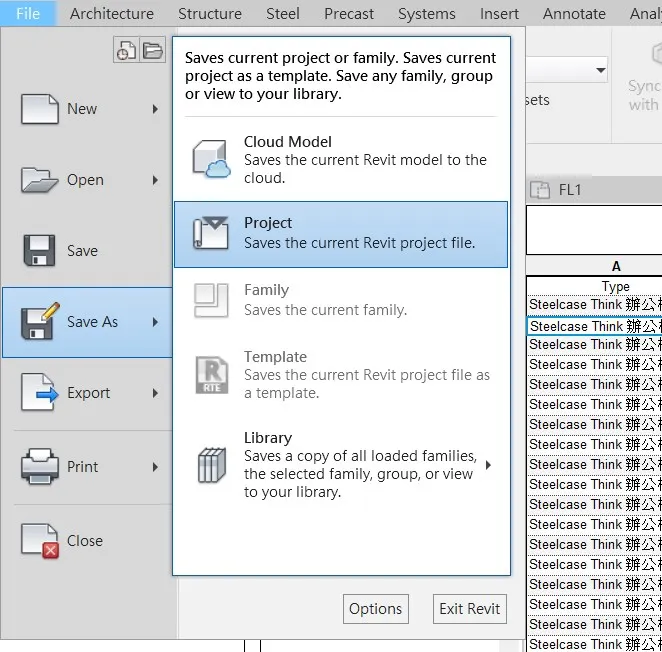The image size is (662, 652).
Task: Open the worksets dropdown arrow in ribbon
Action: click(600, 70)
